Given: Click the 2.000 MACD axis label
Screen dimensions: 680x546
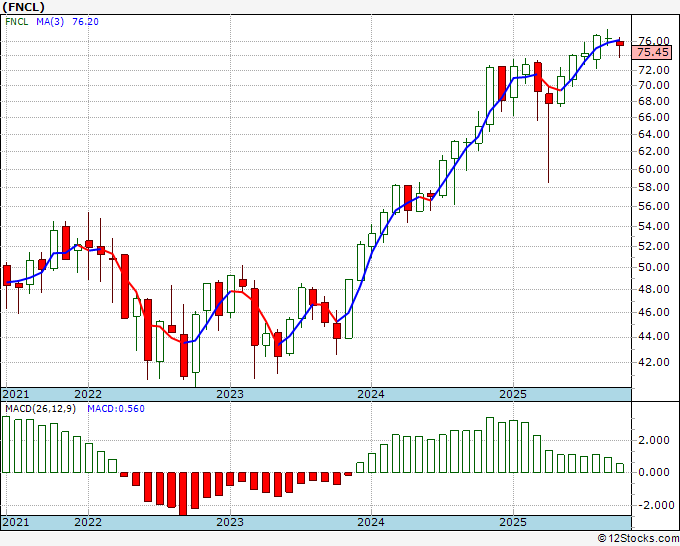Looking at the screenshot, I should pos(654,440).
